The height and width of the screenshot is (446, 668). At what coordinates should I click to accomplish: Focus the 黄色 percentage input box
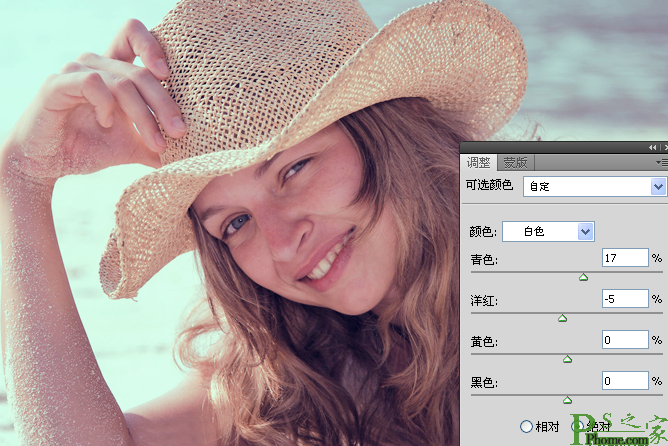(x=625, y=341)
